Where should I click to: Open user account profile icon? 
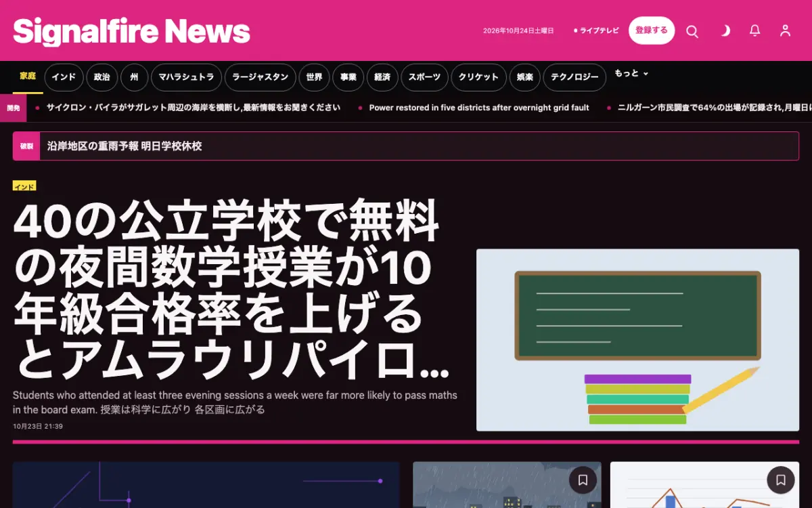click(x=785, y=30)
